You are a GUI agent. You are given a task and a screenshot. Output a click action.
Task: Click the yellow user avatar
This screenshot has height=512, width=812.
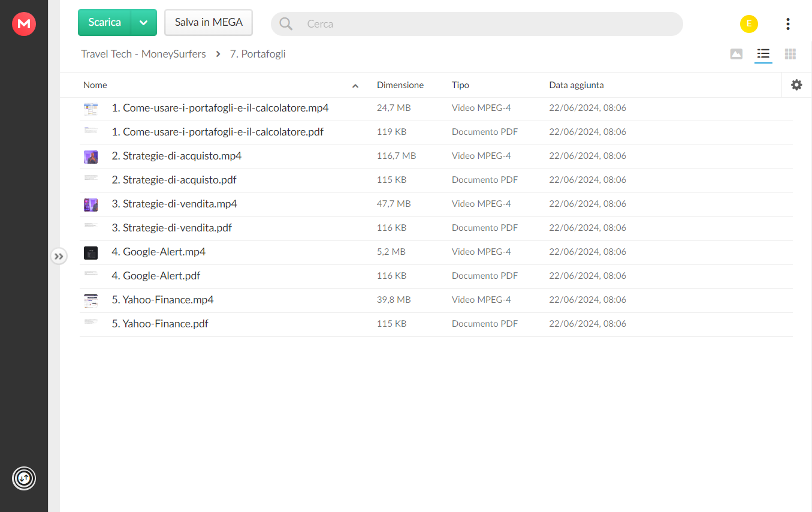pos(748,24)
